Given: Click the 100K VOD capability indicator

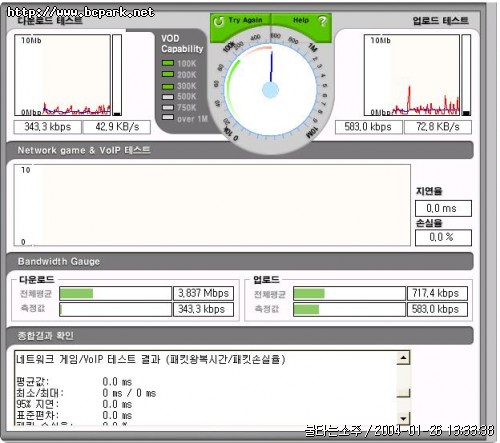Looking at the screenshot, I should click(168, 63).
